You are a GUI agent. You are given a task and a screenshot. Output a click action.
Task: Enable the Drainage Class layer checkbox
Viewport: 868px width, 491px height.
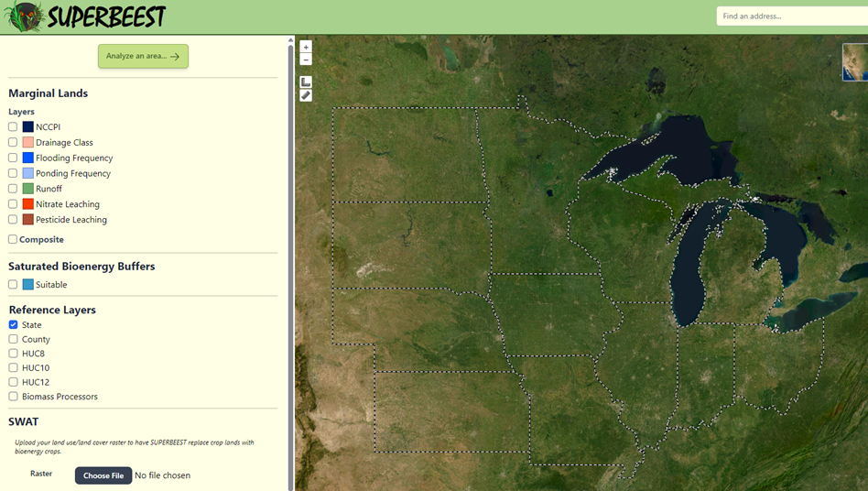click(x=13, y=142)
